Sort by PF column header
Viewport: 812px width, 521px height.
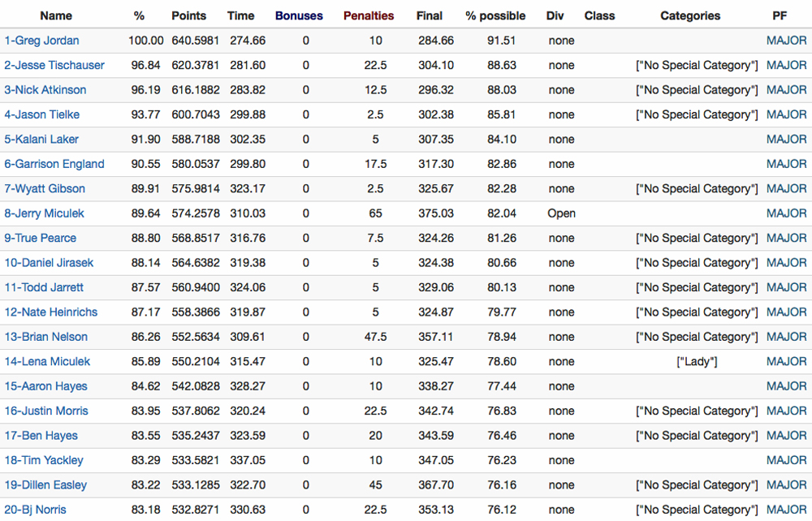[x=780, y=16]
